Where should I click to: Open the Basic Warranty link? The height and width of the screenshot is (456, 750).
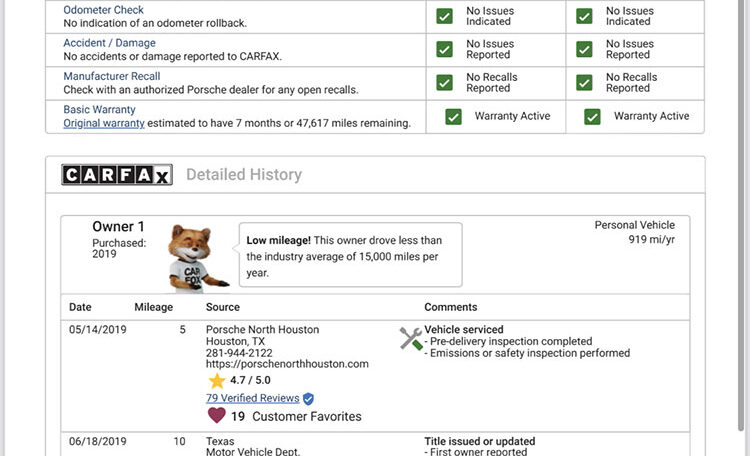pyautogui.click(x=99, y=109)
